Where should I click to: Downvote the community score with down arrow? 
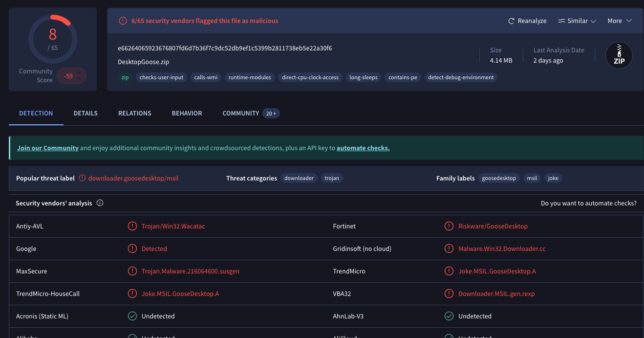[x=80, y=79]
